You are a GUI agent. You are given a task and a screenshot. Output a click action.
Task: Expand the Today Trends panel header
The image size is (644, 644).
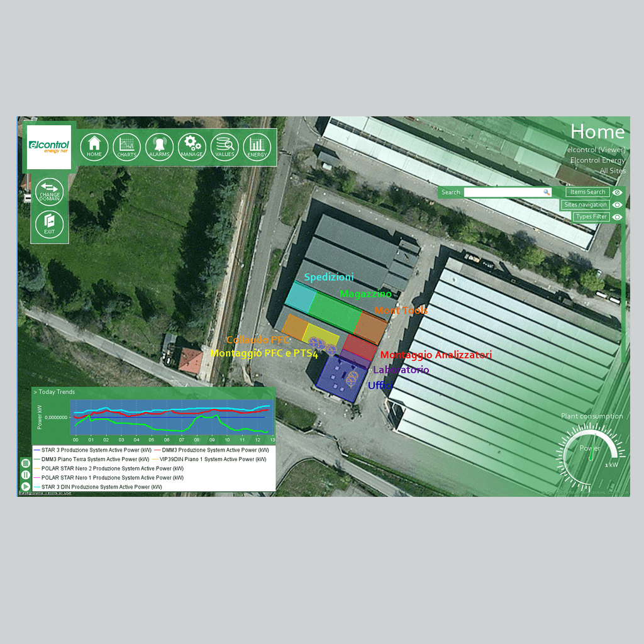[x=57, y=392]
